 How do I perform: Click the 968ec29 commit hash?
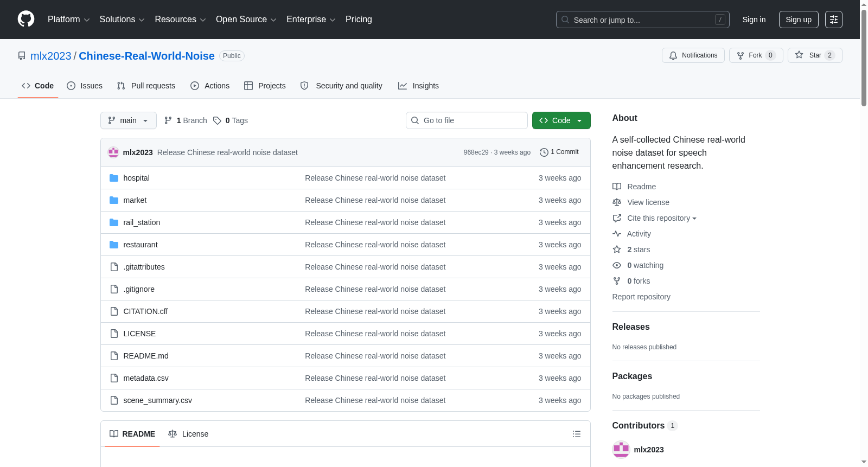tap(476, 152)
